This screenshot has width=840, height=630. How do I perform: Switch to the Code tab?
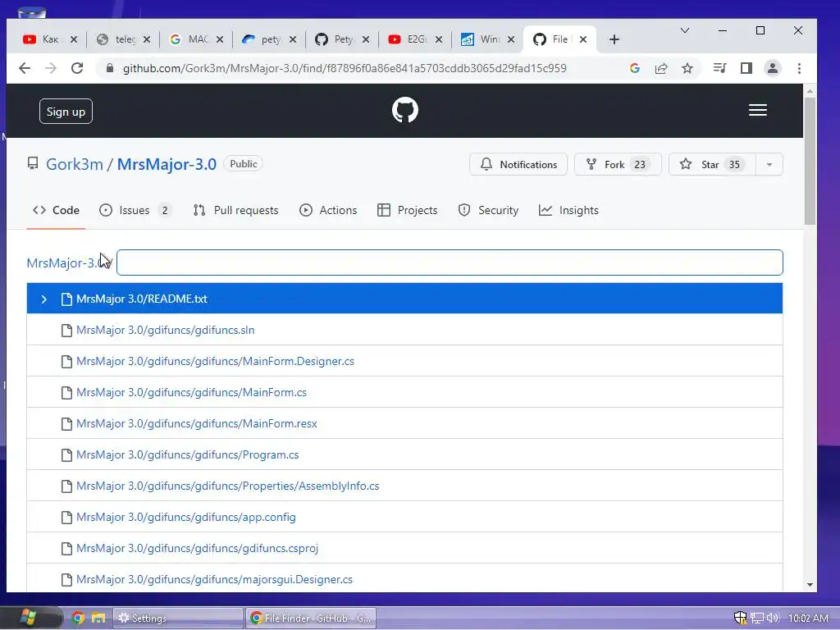(57, 210)
